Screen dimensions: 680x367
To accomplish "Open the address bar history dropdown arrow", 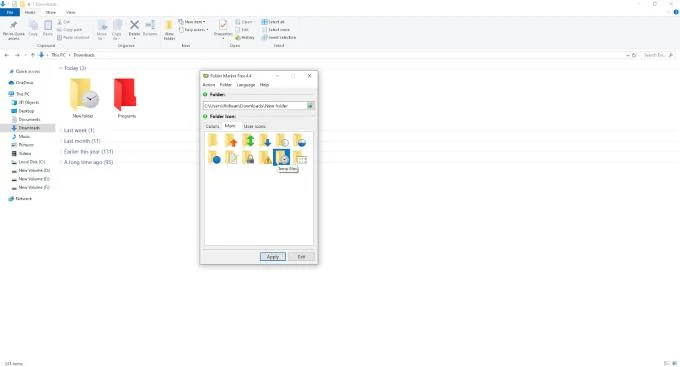I will pos(628,55).
